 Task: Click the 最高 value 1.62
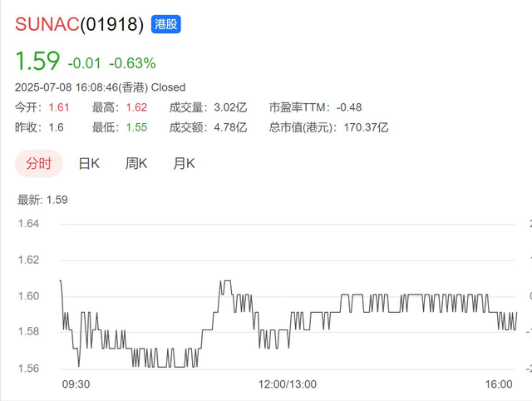[x=136, y=107]
